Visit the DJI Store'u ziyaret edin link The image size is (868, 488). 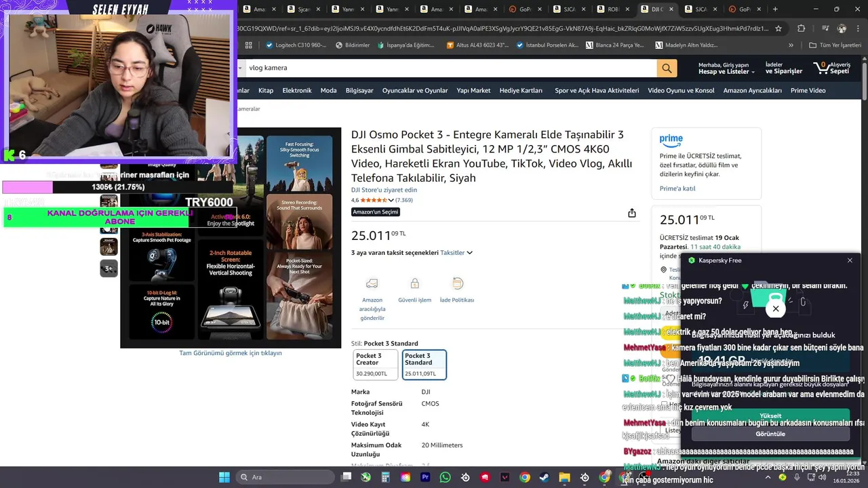pyautogui.click(x=384, y=190)
